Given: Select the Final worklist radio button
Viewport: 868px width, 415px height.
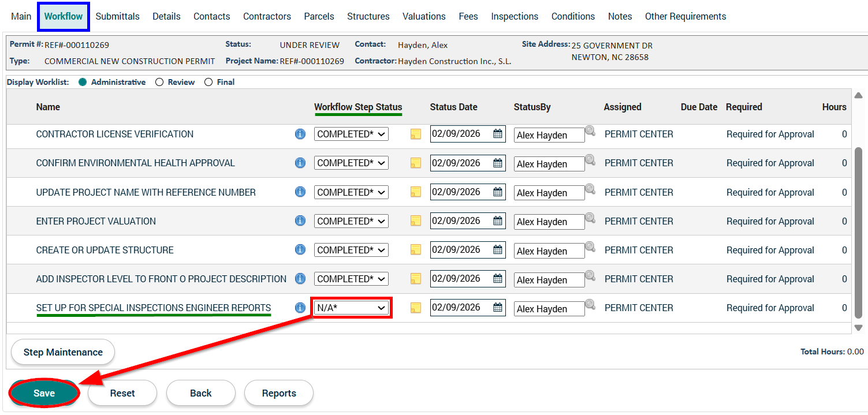Looking at the screenshot, I should [x=208, y=82].
